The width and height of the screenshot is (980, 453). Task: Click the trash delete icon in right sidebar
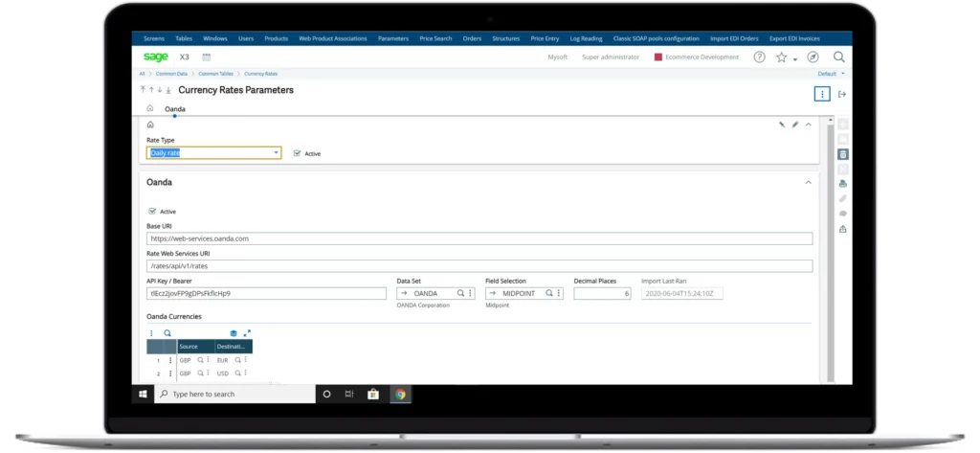click(x=843, y=154)
